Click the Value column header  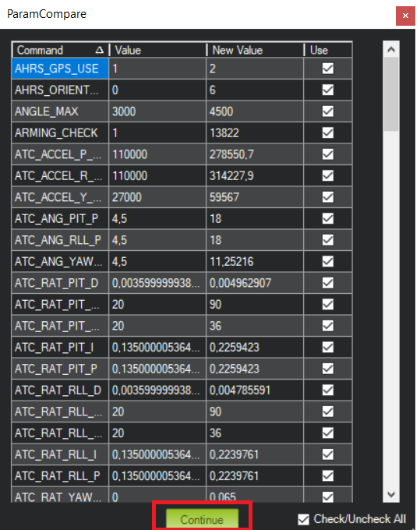tap(158, 50)
